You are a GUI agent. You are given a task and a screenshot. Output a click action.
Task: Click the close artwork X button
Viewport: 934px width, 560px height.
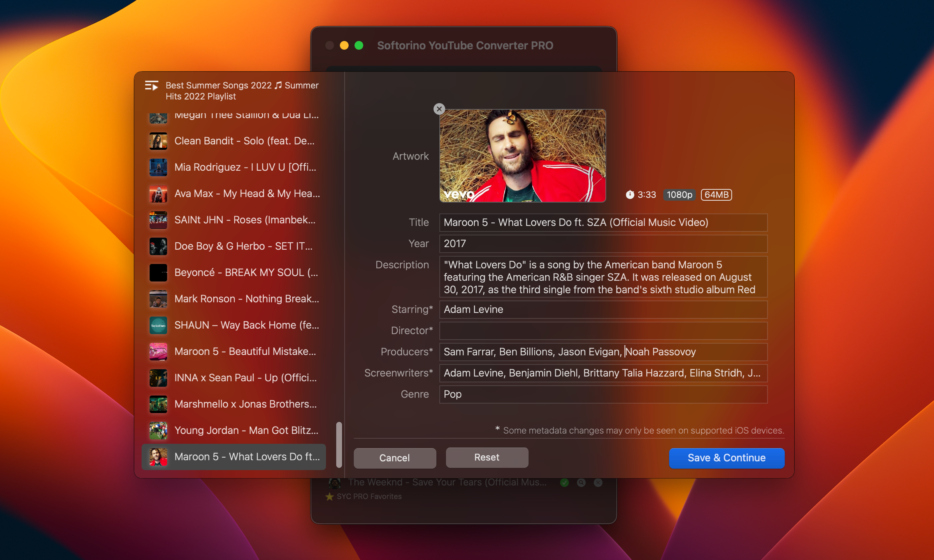440,109
